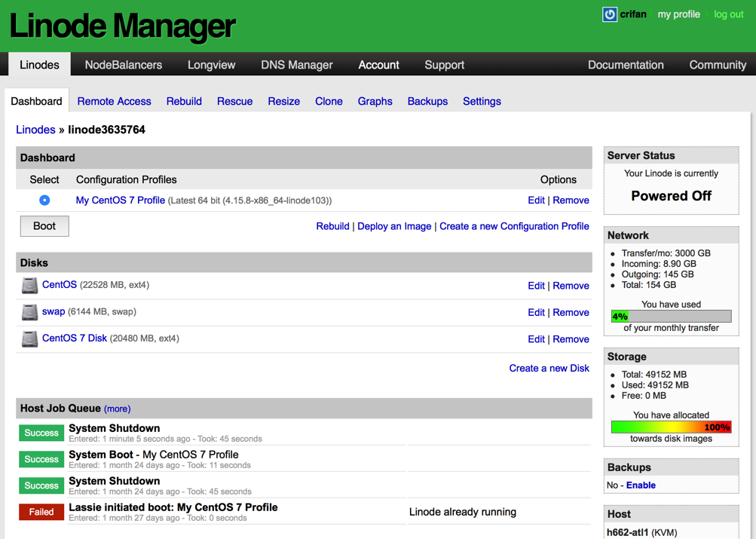The height and width of the screenshot is (539, 756).
Task: Click the Boot button
Action: (x=44, y=226)
